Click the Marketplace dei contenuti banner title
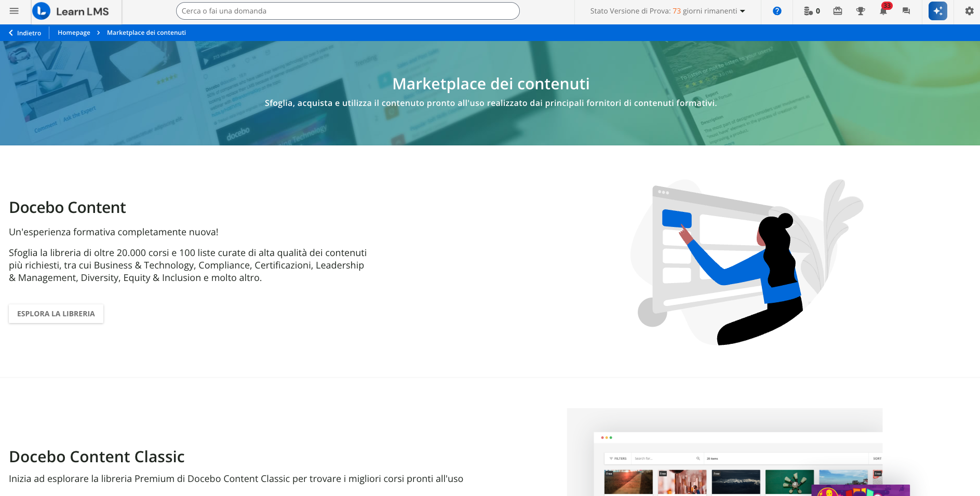 (x=490, y=84)
